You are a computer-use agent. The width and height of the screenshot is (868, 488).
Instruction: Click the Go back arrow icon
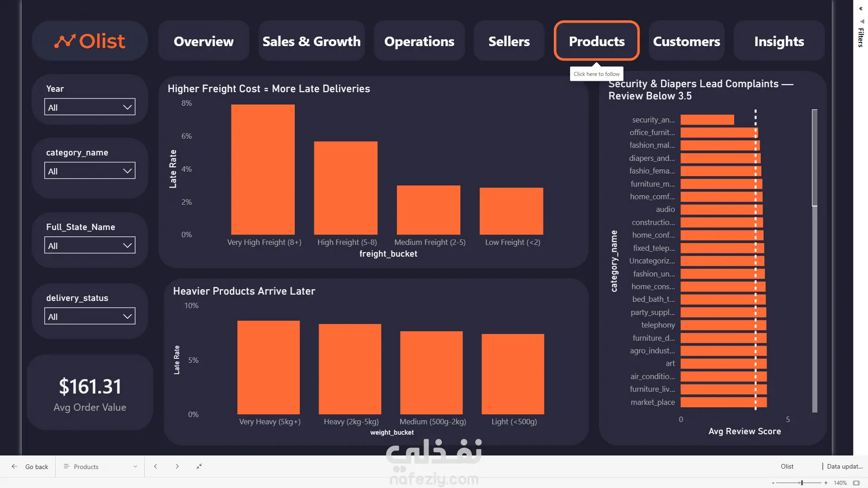(x=14, y=466)
